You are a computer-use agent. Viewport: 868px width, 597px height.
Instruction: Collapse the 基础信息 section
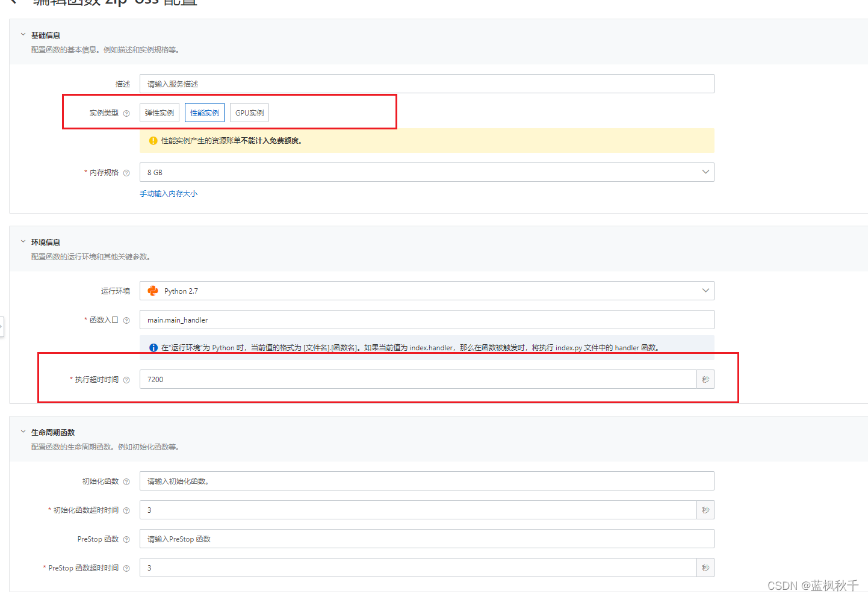point(23,35)
